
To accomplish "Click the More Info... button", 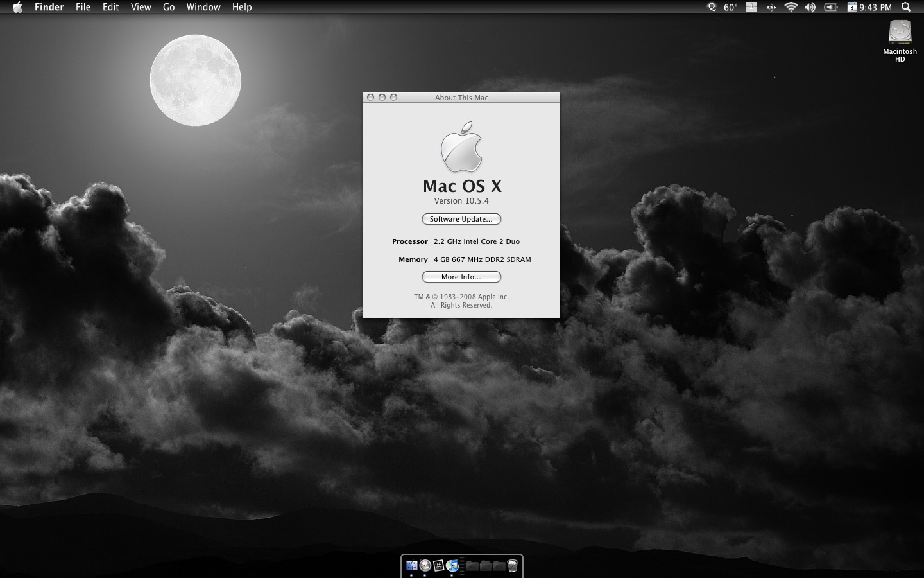I will (x=461, y=277).
